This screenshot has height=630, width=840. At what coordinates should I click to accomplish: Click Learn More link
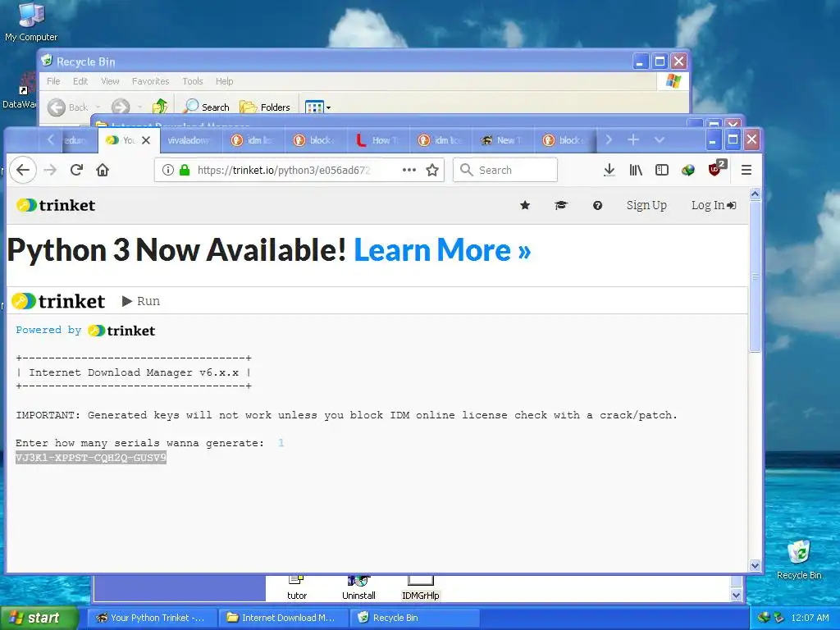(x=442, y=250)
